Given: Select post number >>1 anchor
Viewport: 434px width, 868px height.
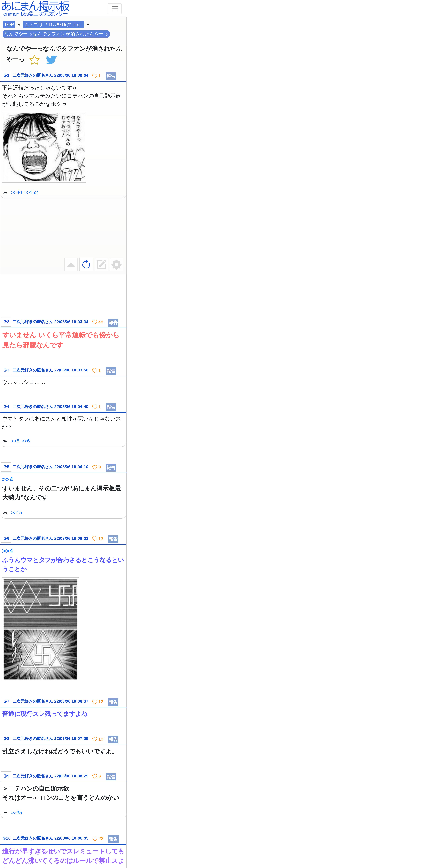Looking at the screenshot, I should 6,75.
